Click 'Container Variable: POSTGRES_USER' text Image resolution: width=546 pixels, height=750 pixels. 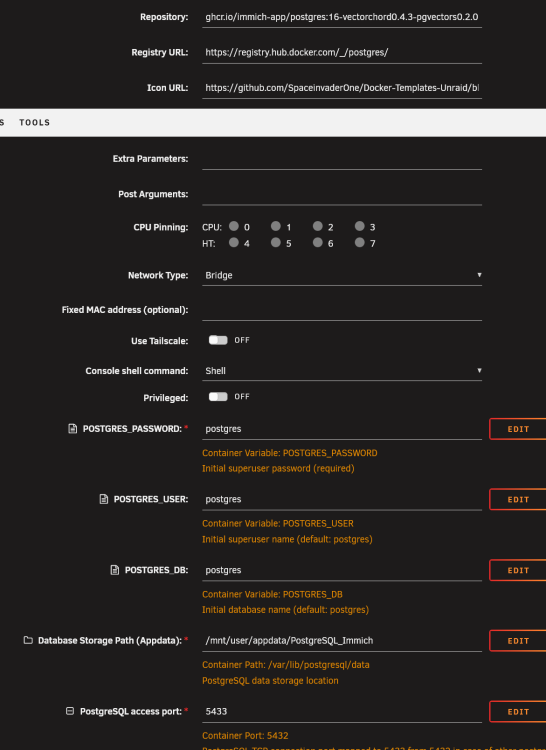point(278,524)
